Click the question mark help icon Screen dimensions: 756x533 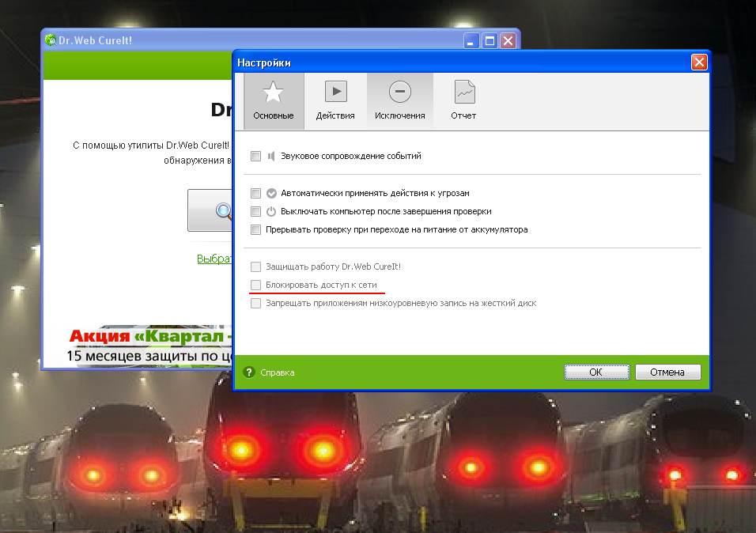point(249,372)
